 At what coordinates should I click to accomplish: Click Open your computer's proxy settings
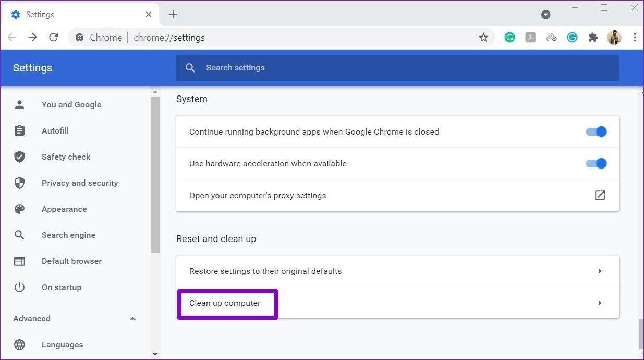click(x=398, y=195)
